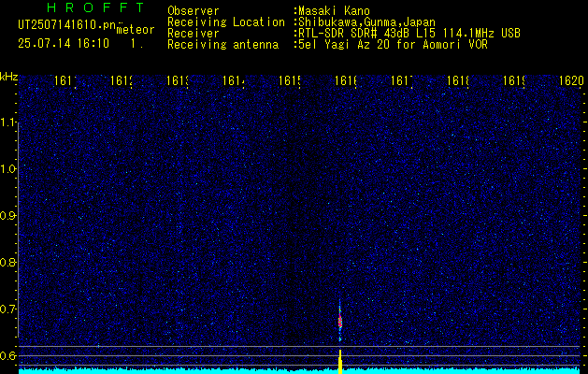
Task: Click the 1618 time axis label
Action: 458,81
